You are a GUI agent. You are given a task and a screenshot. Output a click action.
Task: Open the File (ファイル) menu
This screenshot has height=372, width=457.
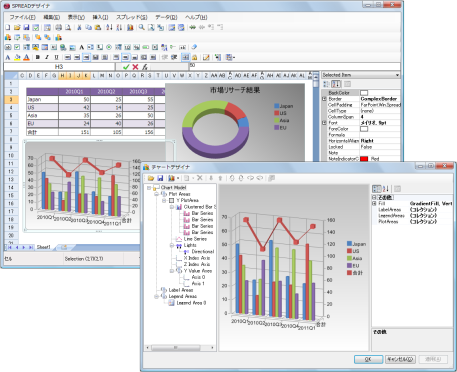tap(22, 17)
